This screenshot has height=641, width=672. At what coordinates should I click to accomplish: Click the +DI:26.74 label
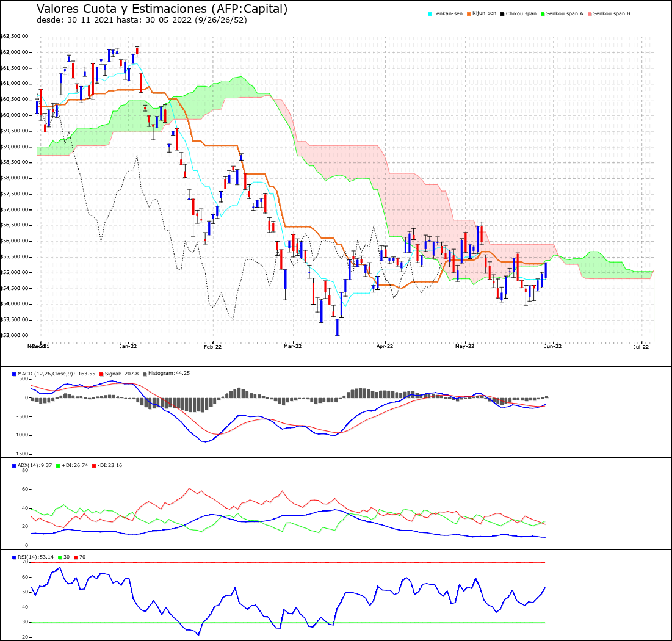coord(74,466)
